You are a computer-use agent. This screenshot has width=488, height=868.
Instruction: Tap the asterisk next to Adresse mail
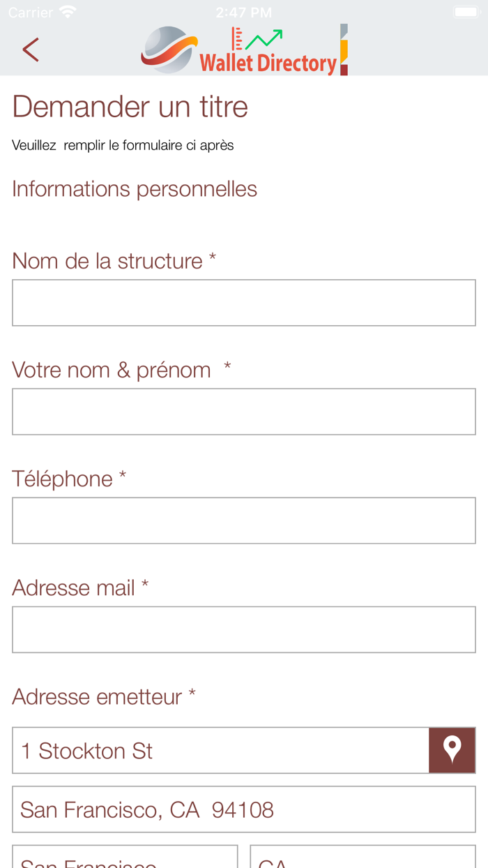[x=143, y=586]
